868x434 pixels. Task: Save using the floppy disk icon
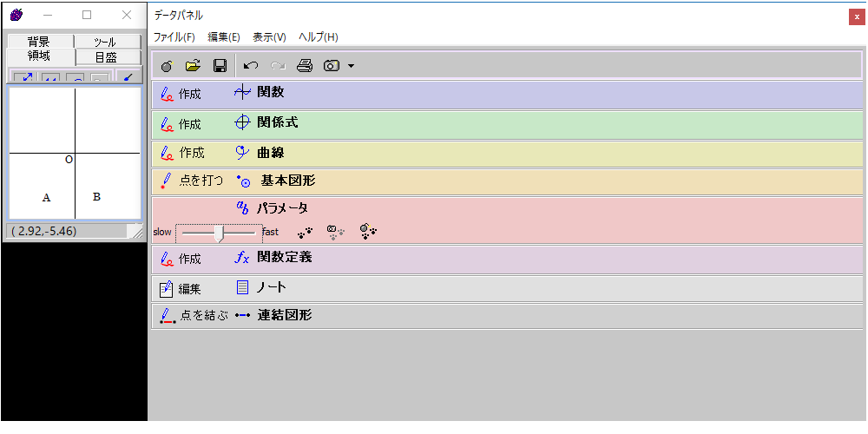[x=220, y=65]
